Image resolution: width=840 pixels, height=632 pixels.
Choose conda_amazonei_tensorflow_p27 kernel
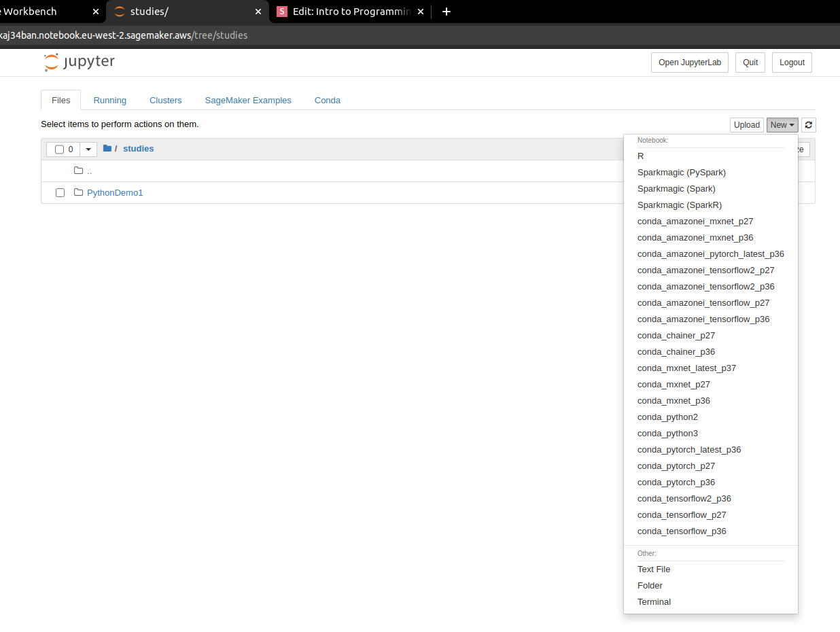[x=711, y=303]
